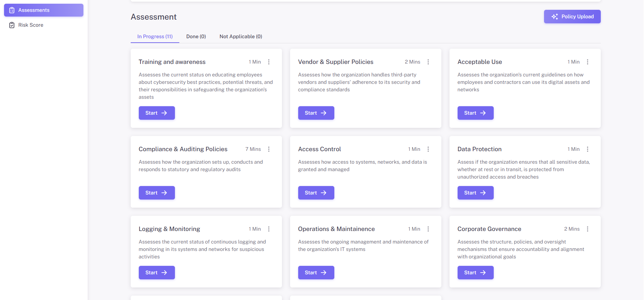644x300 pixels.
Task: Open options menu on Operations & Maintainence card
Action: point(428,229)
